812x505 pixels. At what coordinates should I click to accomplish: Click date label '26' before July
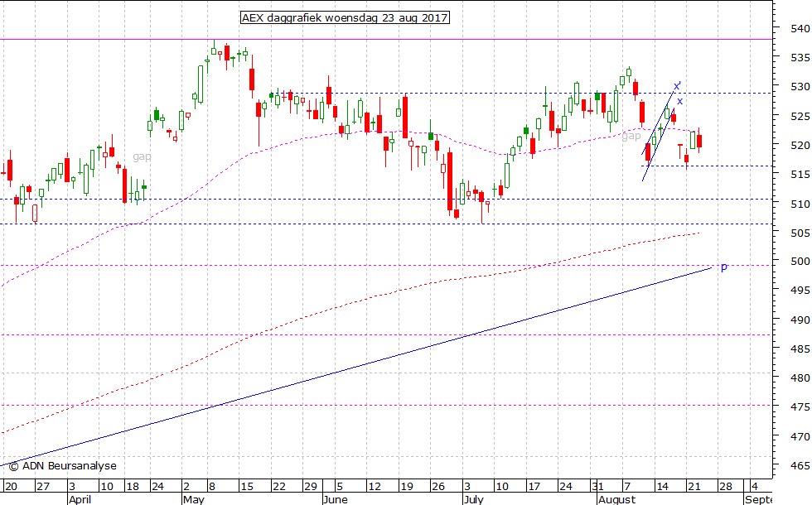click(438, 487)
